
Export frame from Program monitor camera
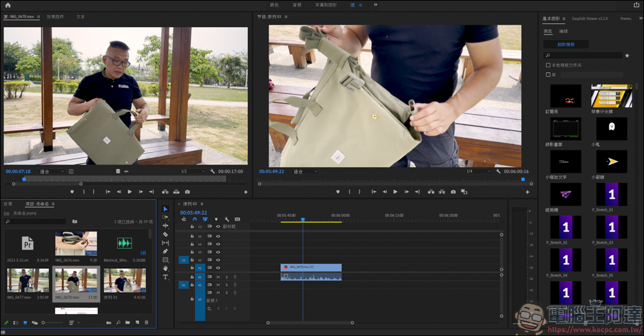(x=453, y=192)
